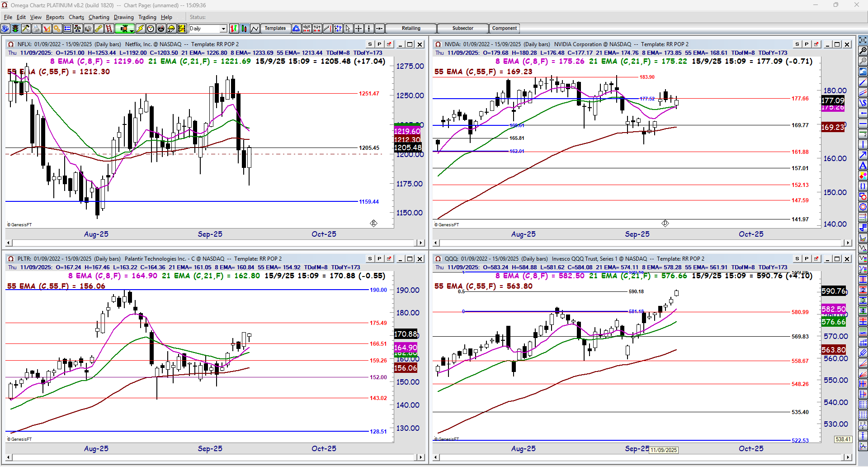The image size is (868, 467).
Task: Click the detach window icon on PLTR chart
Action: coord(389,259)
